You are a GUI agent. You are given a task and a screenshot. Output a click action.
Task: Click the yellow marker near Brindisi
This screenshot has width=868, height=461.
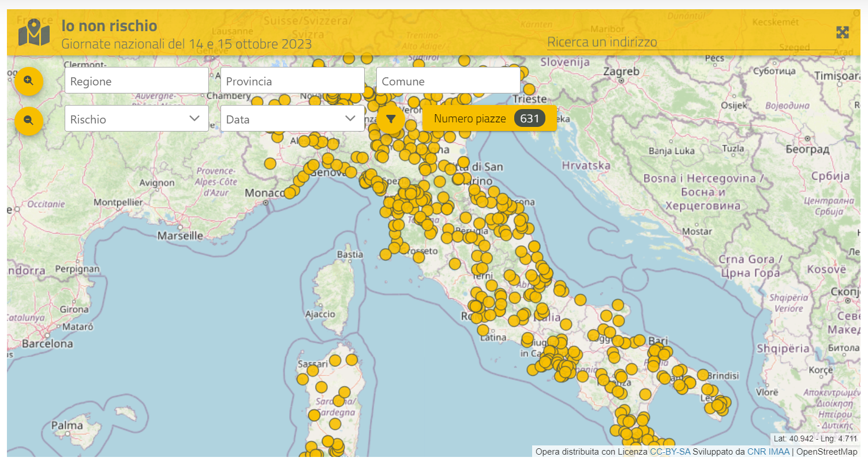click(702, 374)
